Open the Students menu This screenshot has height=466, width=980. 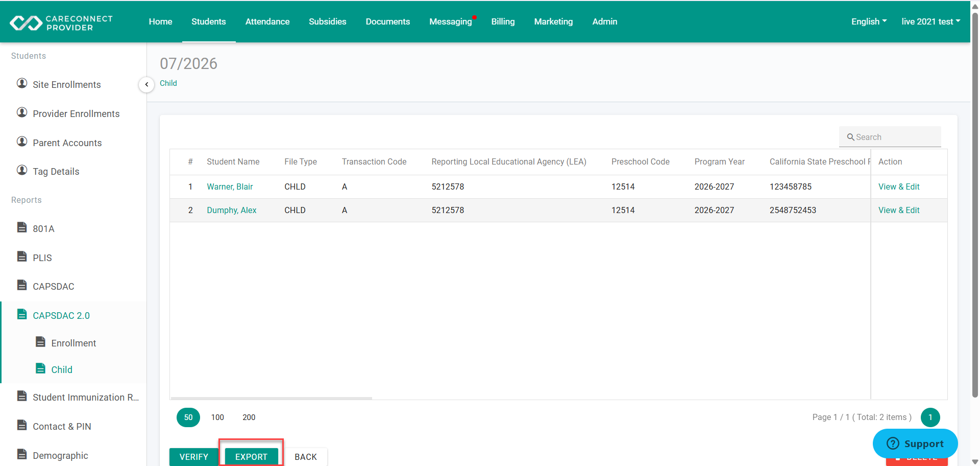(209, 21)
